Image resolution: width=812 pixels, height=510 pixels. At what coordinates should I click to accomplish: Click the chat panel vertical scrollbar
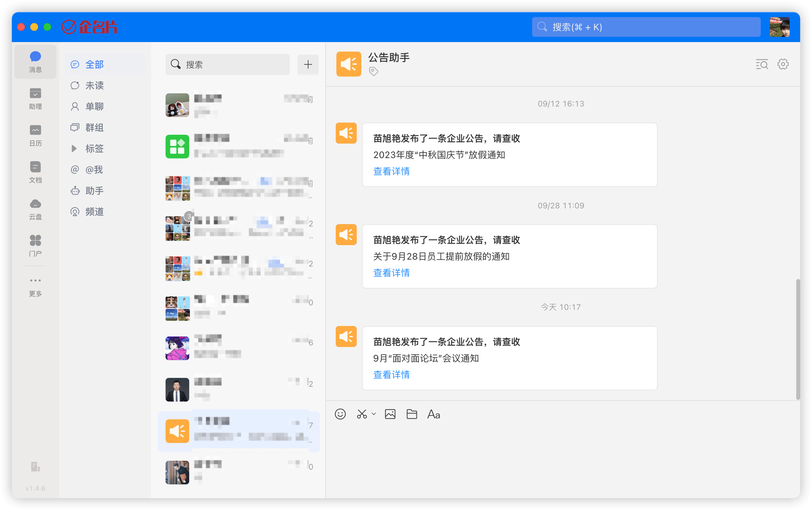798,339
